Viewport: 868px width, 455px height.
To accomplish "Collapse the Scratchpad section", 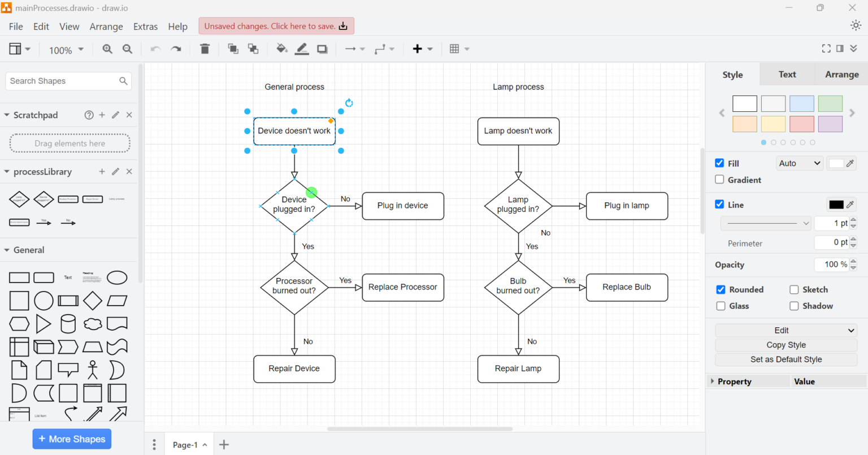I will 6,115.
